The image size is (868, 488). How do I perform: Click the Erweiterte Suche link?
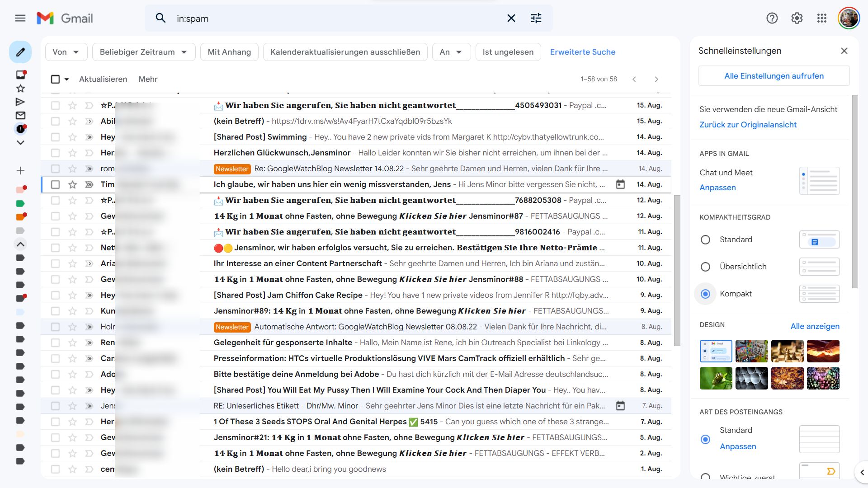click(582, 52)
